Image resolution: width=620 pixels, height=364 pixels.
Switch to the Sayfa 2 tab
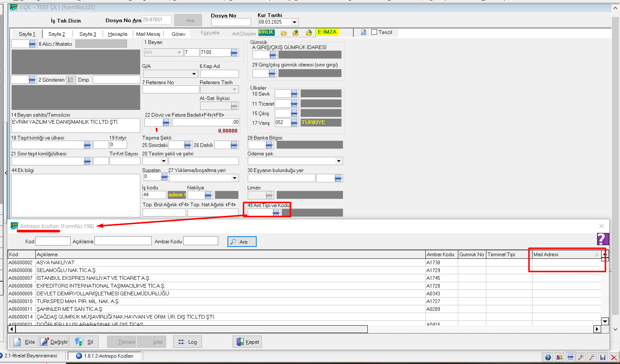[x=56, y=34]
